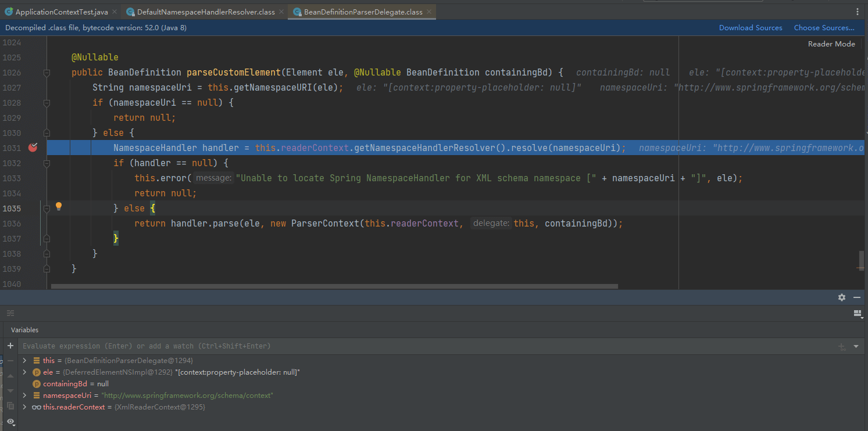The width and height of the screenshot is (868, 431).
Task: Open the debugger layout settings icon
Action: pyautogui.click(x=857, y=314)
